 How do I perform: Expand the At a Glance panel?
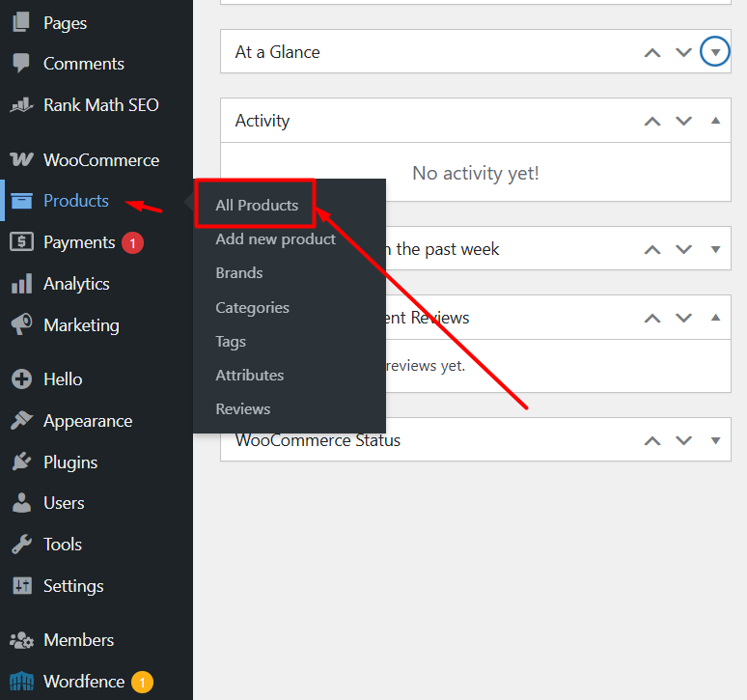(715, 51)
